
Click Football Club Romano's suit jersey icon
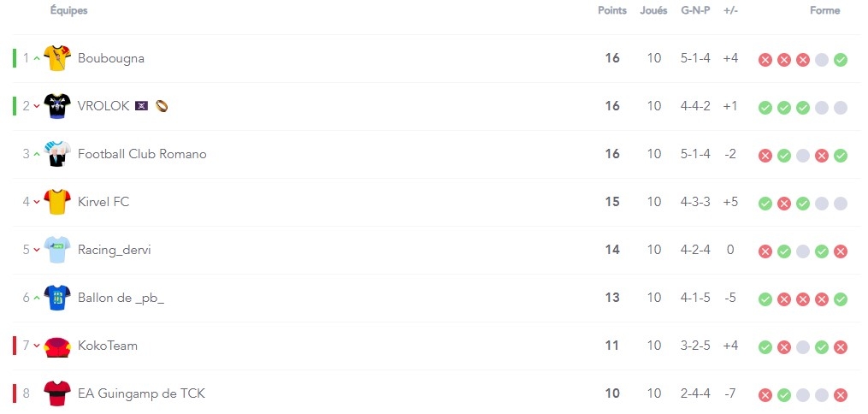point(57,154)
